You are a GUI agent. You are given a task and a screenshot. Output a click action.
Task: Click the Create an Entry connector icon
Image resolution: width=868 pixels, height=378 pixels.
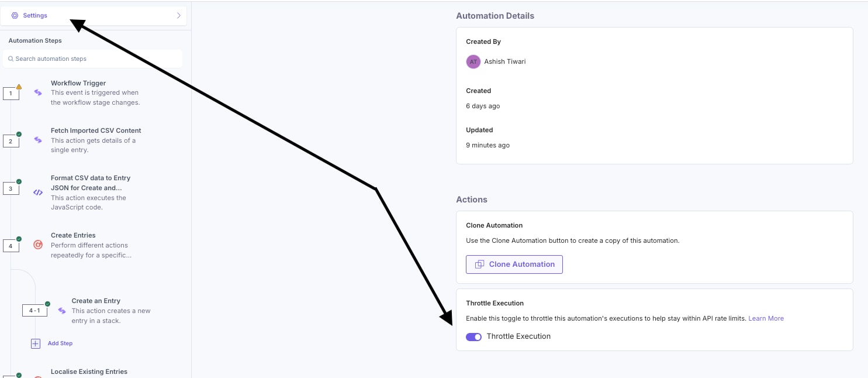point(62,311)
